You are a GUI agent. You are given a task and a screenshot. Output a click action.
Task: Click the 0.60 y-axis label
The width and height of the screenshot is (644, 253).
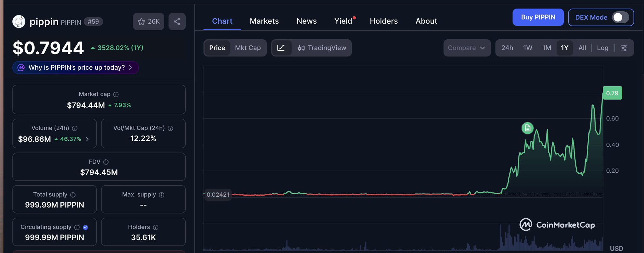[613, 118]
